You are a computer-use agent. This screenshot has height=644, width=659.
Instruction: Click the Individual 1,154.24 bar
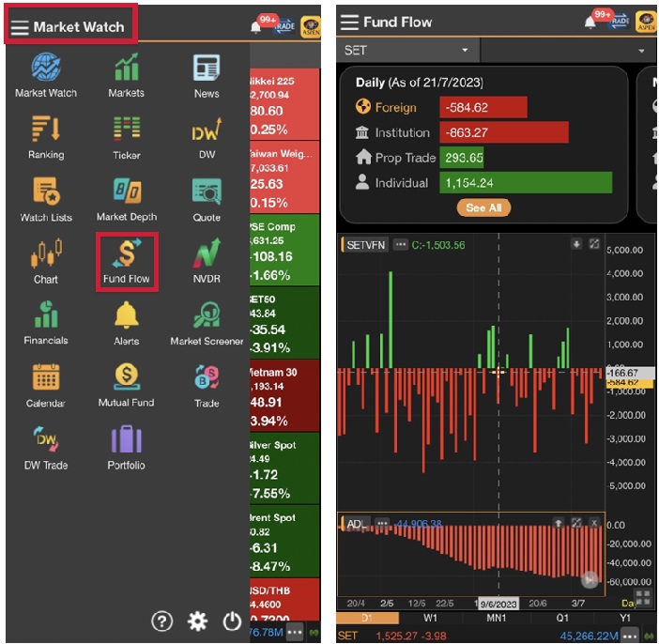(526, 183)
